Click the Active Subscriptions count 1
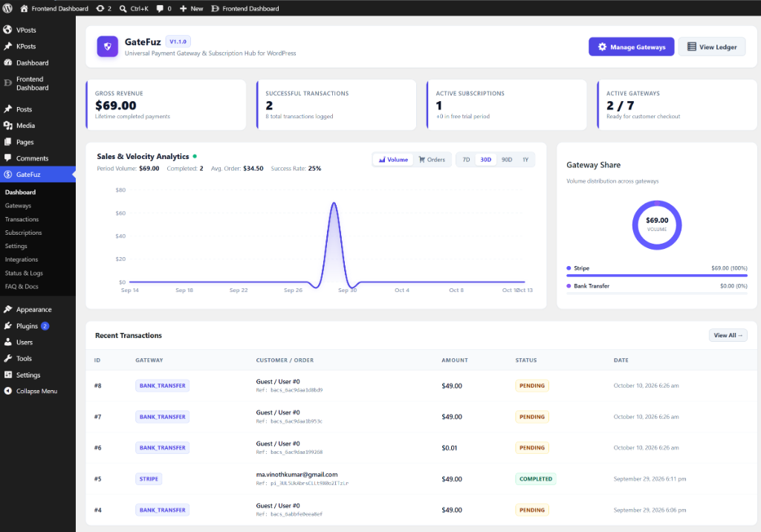761x532 pixels. [x=438, y=106]
